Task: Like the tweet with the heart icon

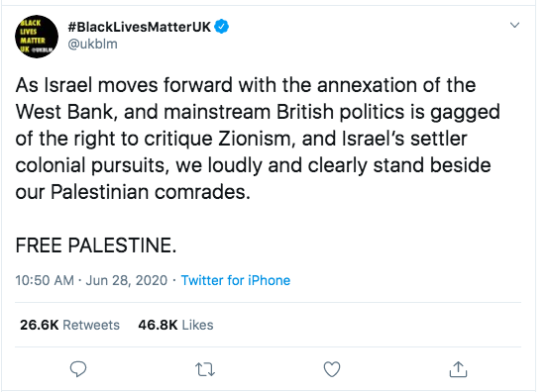Action: [x=331, y=369]
